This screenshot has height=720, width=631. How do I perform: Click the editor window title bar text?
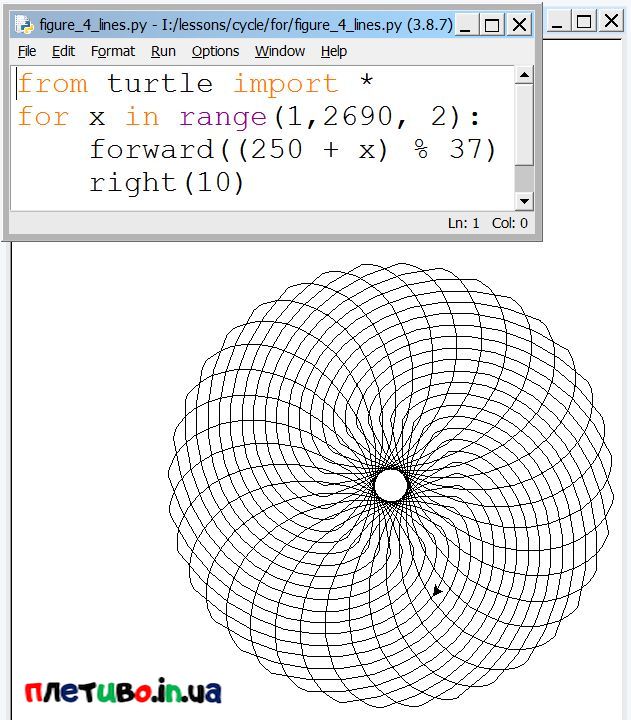pos(246,24)
